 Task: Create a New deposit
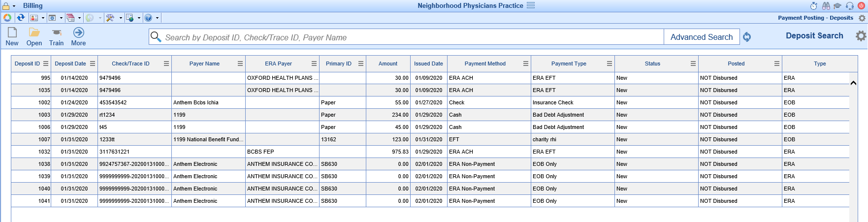pyautogui.click(x=12, y=37)
